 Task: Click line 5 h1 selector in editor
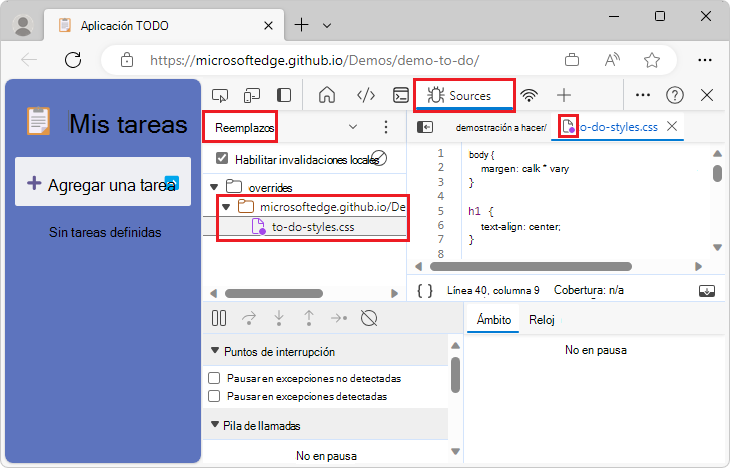click(474, 211)
